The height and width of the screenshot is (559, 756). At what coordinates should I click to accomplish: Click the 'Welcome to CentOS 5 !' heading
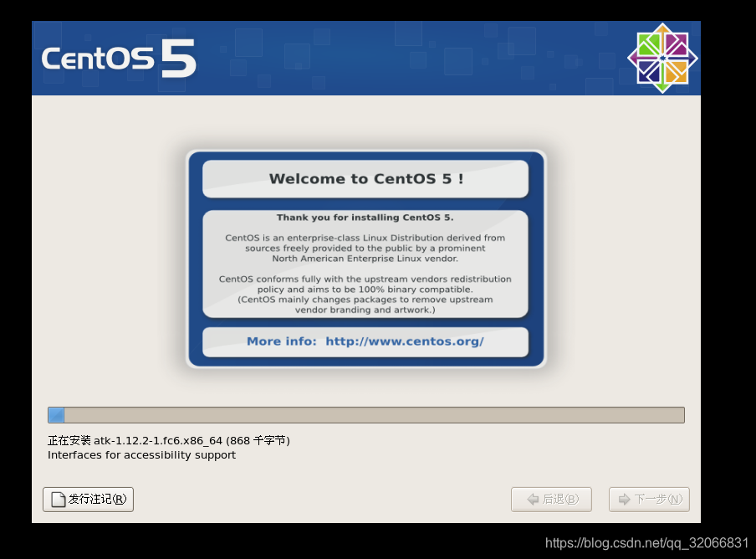[366, 179]
